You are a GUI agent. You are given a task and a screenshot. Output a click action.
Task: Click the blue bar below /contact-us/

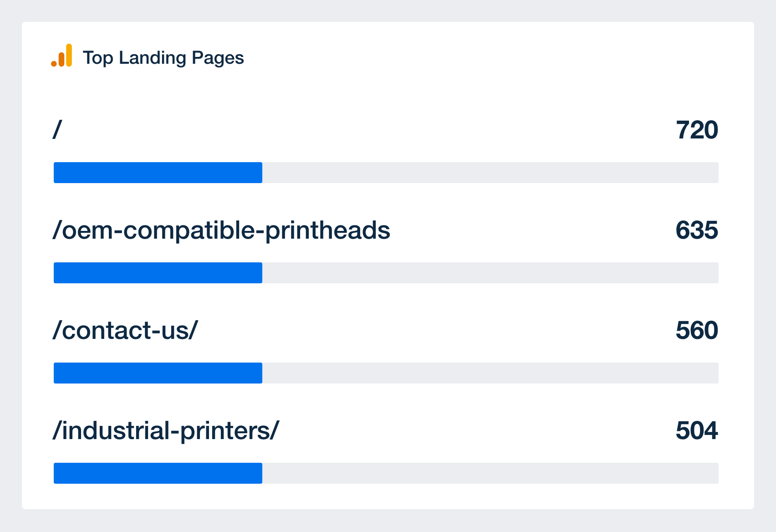click(158, 373)
